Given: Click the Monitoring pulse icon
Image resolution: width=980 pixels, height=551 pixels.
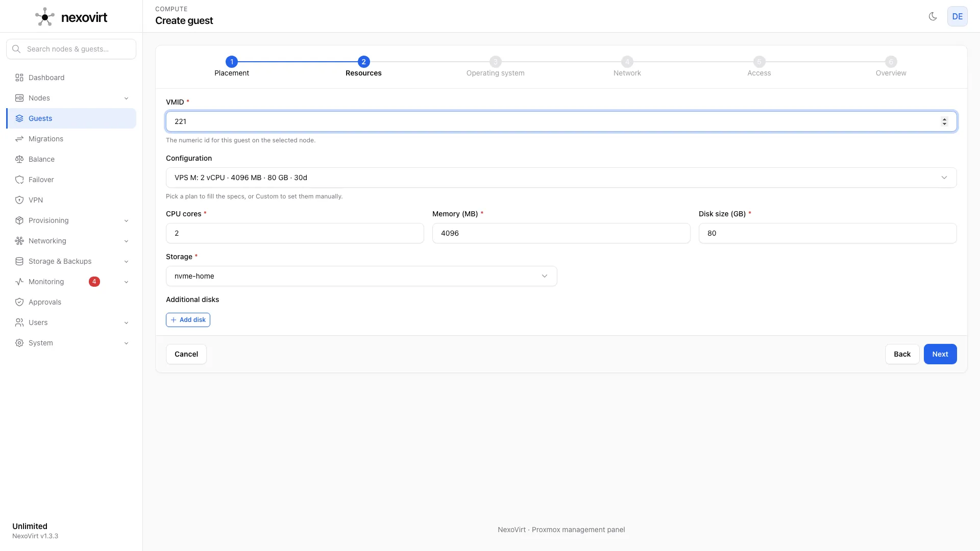Looking at the screenshot, I should coord(19,282).
